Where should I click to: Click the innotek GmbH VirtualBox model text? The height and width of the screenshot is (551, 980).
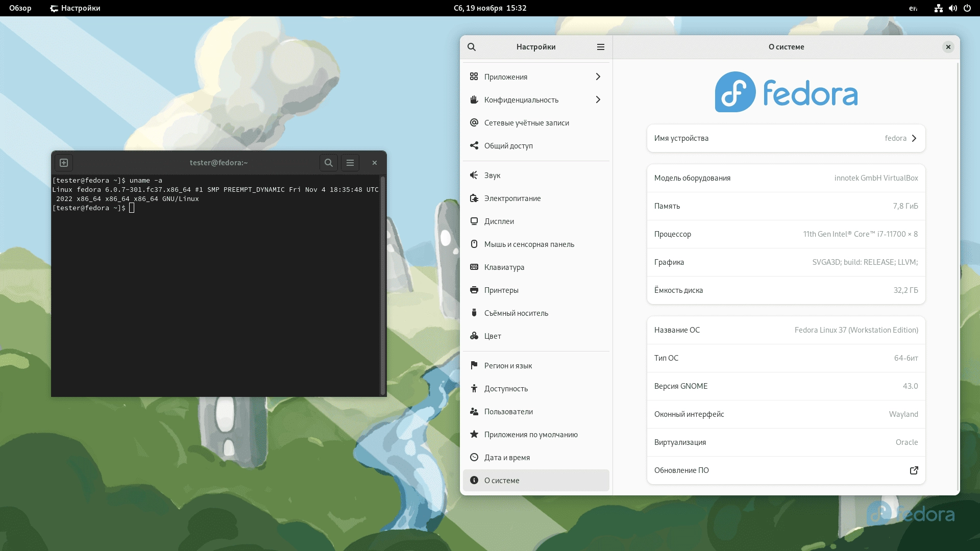(x=876, y=178)
